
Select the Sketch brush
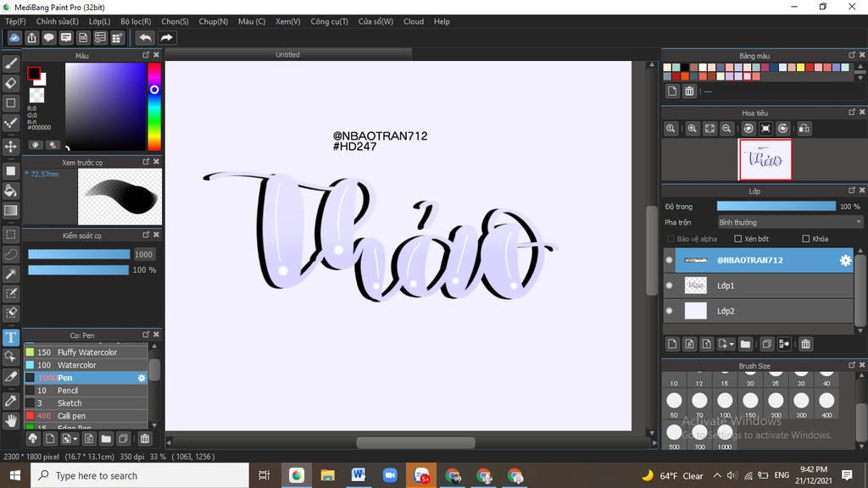tap(86, 403)
